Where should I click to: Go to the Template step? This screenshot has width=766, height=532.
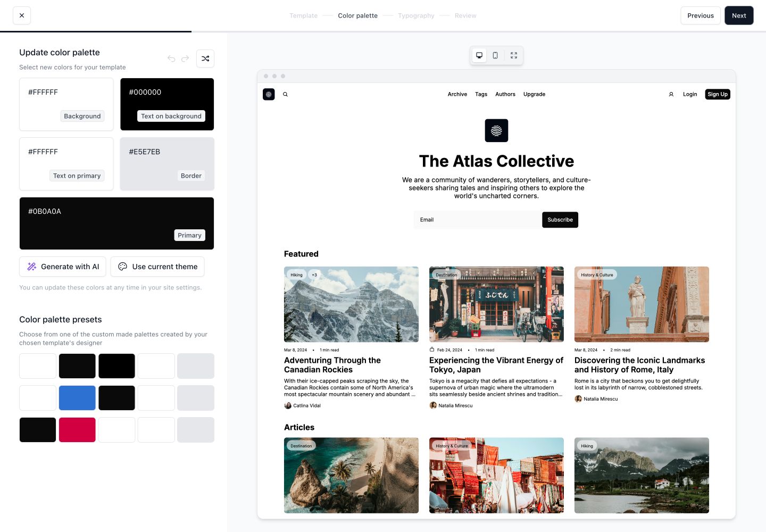coord(303,15)
